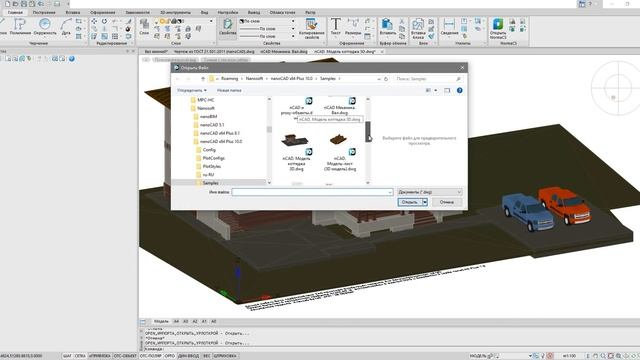Click the refresh icon in dialog address bar
The image size is (640, 360).
pos(386,79)
